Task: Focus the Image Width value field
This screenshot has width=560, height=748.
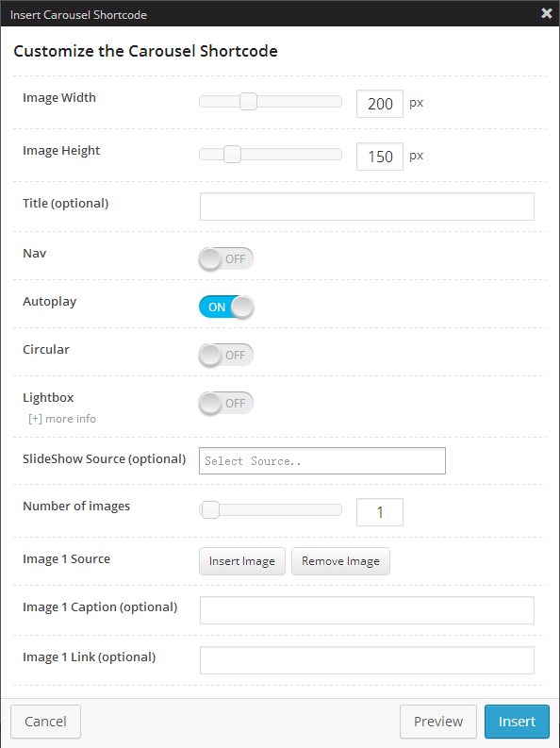Action: 380,104
